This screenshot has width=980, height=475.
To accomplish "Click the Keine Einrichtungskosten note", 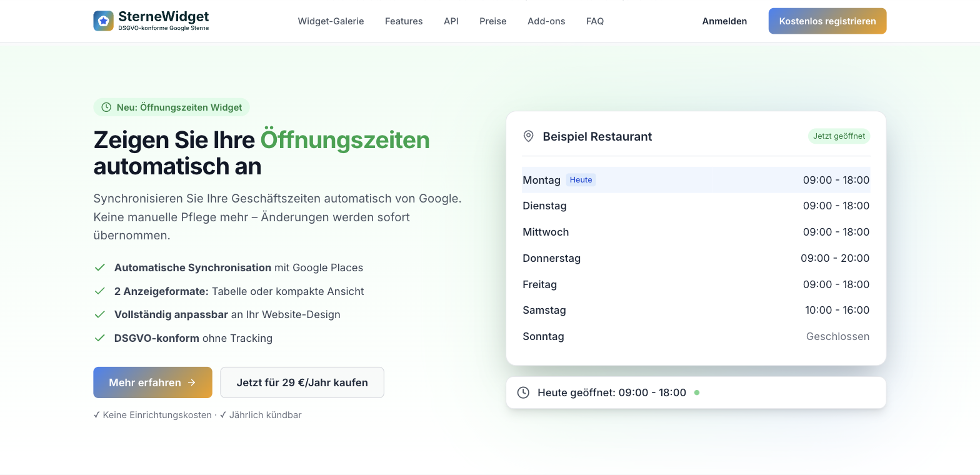I will click(x=152, y=415).
